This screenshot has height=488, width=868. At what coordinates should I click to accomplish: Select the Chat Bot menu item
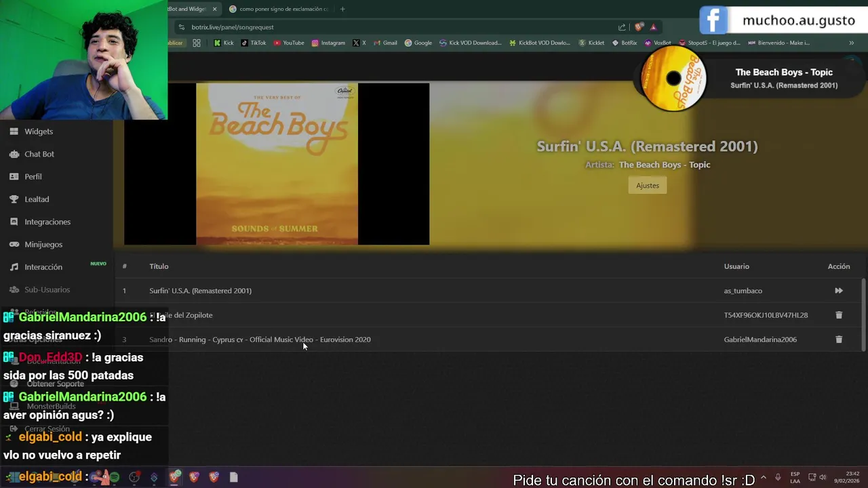coord(39,154)
